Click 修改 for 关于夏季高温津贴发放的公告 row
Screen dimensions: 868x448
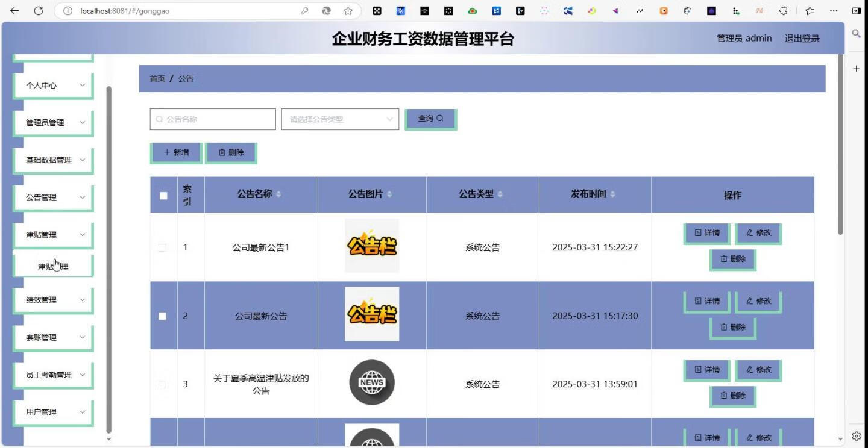758,370
